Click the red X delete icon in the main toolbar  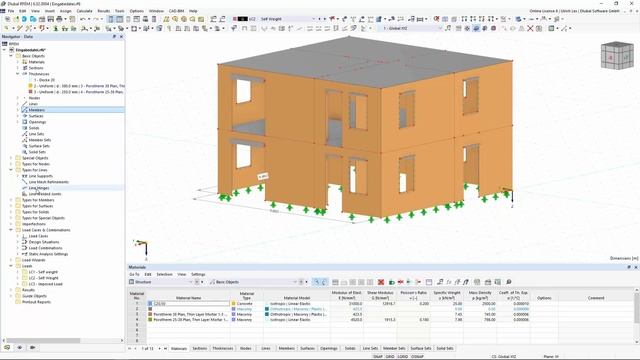(x=530, y=28)
